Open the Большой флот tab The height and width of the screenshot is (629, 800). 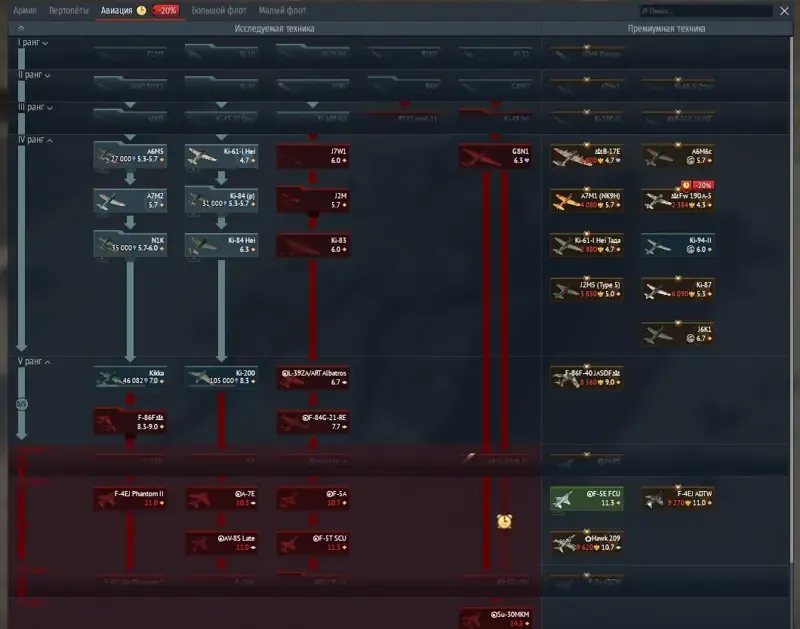coord(219,10)
